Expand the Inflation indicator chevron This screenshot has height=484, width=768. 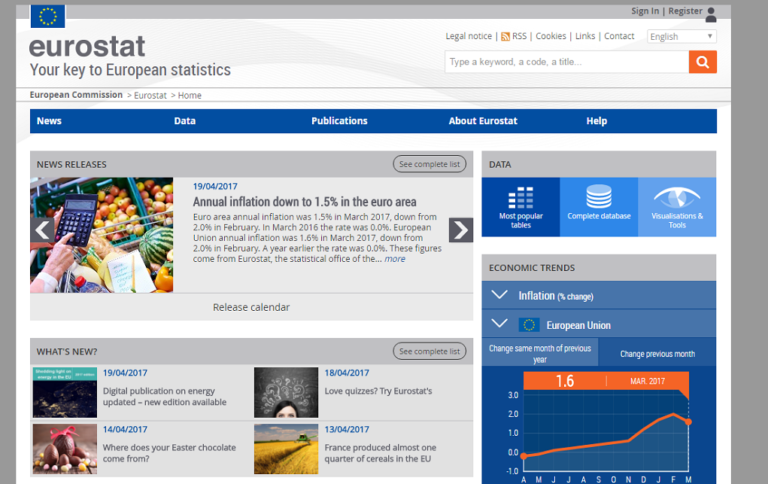pos(499,295)
